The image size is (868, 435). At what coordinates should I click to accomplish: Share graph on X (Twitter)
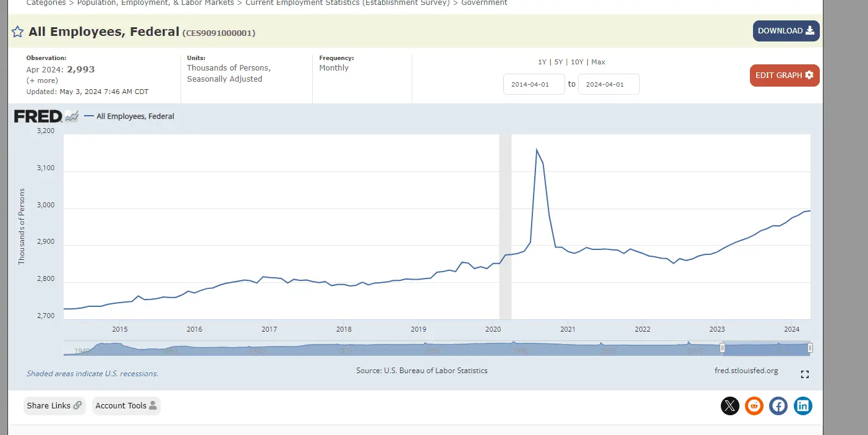click(x=730, y=406)
